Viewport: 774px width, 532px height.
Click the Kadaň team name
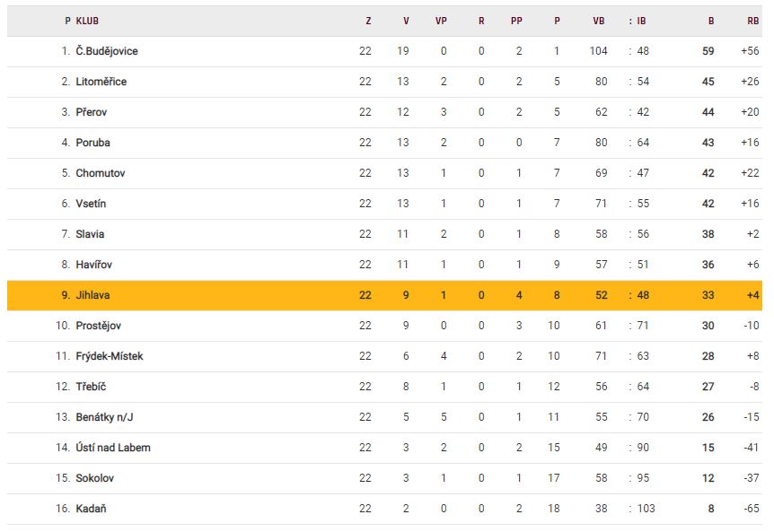pos(92,509)
